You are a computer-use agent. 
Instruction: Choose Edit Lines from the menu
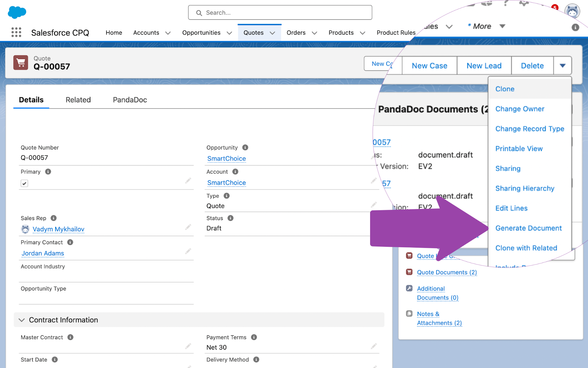(511, 208)
